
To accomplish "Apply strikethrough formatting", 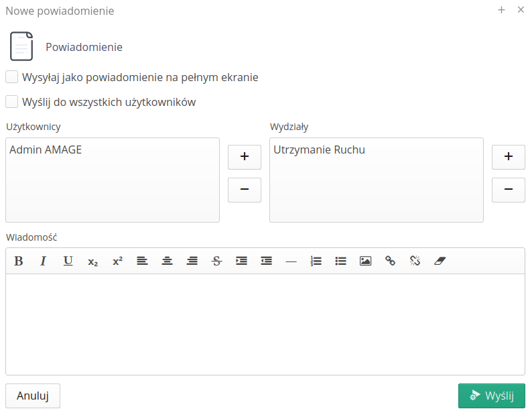I will [x=216, y=261].
